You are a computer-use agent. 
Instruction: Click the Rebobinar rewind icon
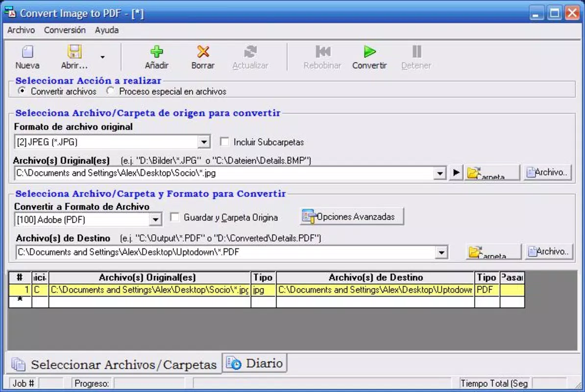tap(323, 52)
